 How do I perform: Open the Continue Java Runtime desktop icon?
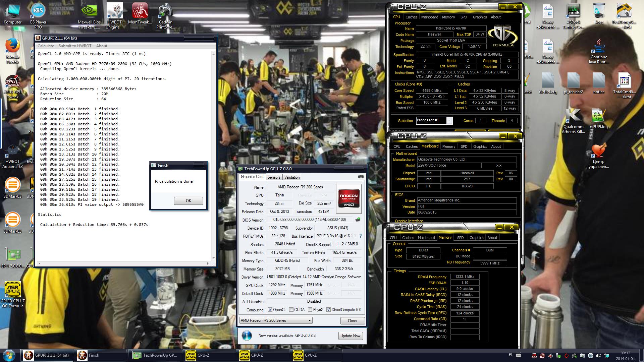coord(599,51)
